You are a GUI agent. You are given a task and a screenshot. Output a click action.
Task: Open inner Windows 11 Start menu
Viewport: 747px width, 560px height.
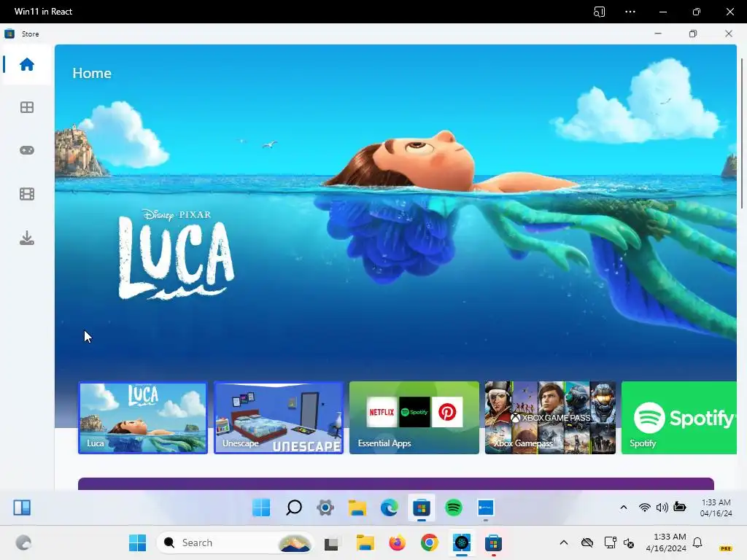[x=261, y=507]
